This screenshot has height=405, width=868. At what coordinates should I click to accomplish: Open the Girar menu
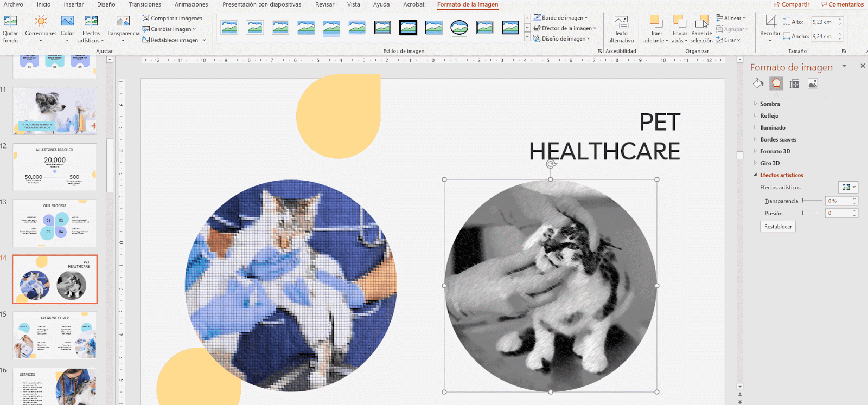click(728, 40)
